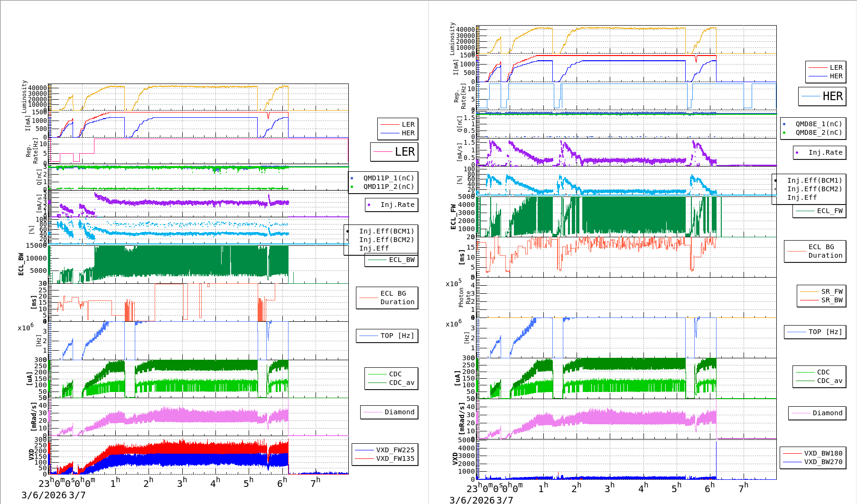This screenshot has height=504, width=857.
Task: Click the 3h tick label on left plot
Action: tap(182, 483)
